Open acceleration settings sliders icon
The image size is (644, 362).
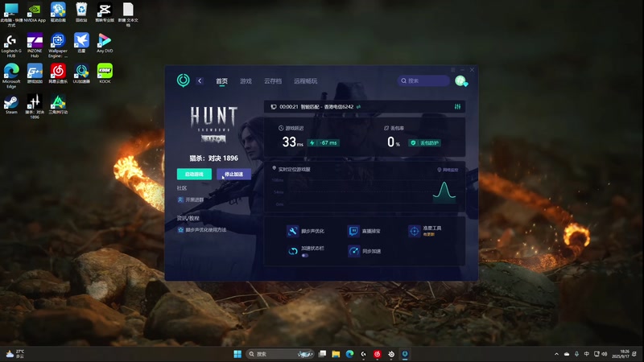pos(457,107)
